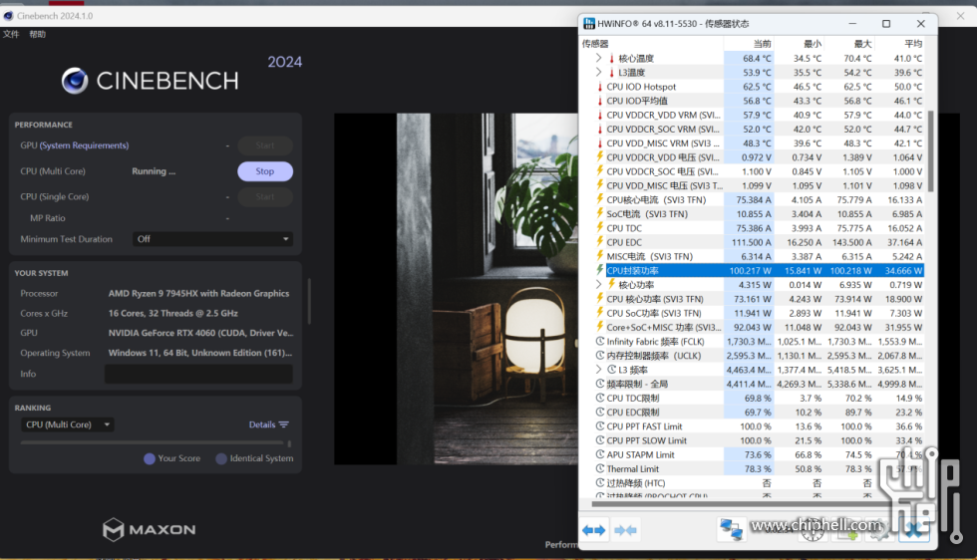Click the clock icon beside 内存控制器频率 (UCLK)

[x=600, y=356]
